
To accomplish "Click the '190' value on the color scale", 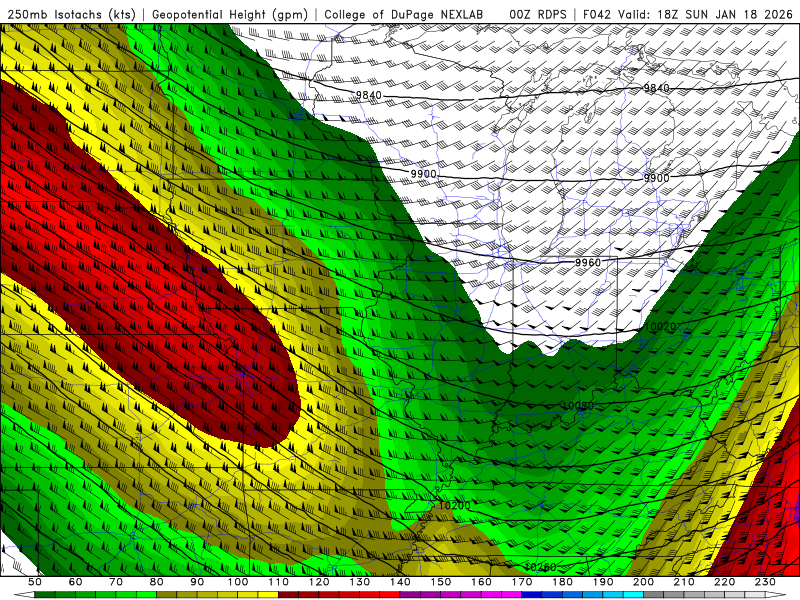I will point(603,582).
